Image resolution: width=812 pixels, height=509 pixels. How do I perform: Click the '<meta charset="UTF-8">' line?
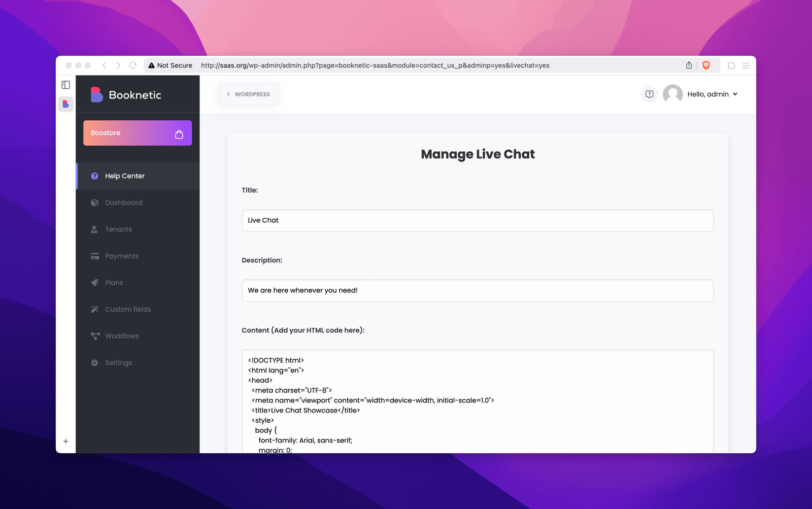(x=291, y=390)
